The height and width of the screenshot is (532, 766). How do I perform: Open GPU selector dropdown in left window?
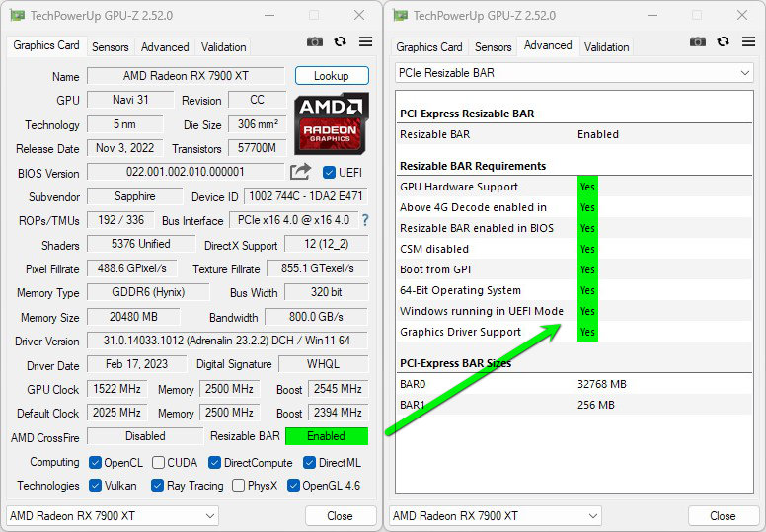pyautogui.click(x=113, y=516)
